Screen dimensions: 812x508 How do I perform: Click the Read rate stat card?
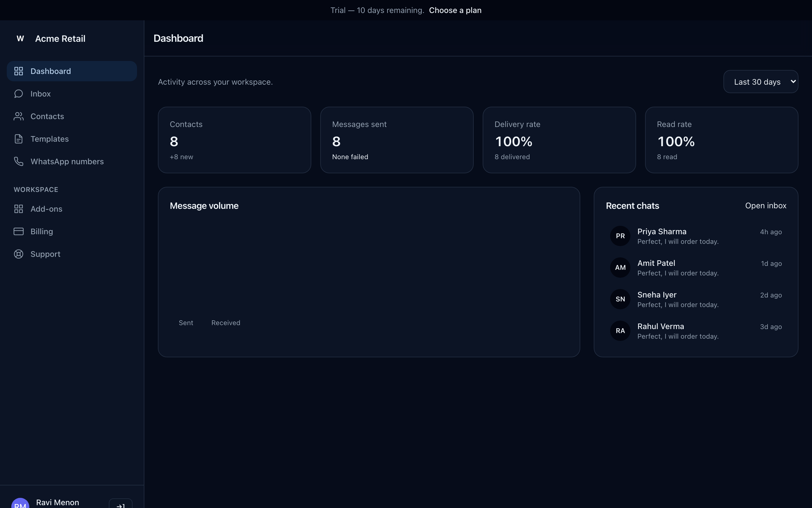[722, 140]
